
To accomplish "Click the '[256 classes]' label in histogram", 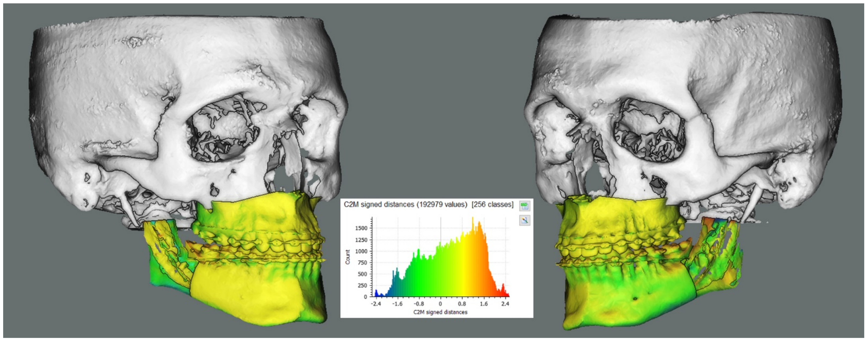I will pyautogui.click(x=492, y=205).
